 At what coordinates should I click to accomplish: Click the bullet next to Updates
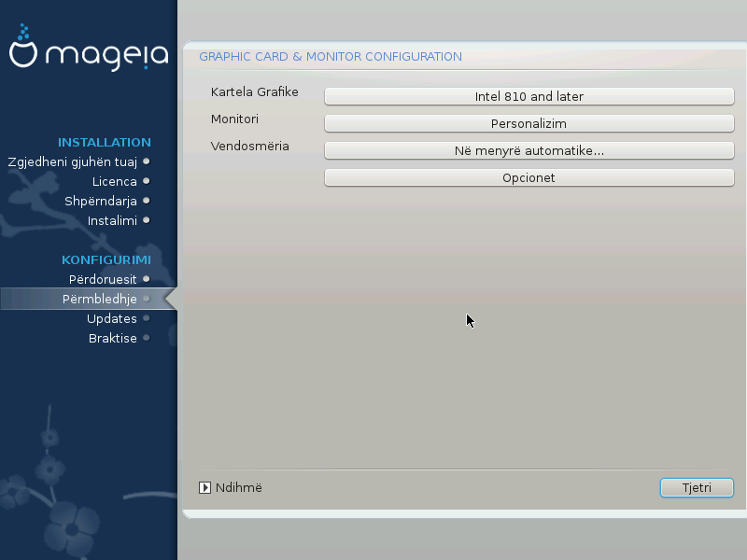pos(146,318)
